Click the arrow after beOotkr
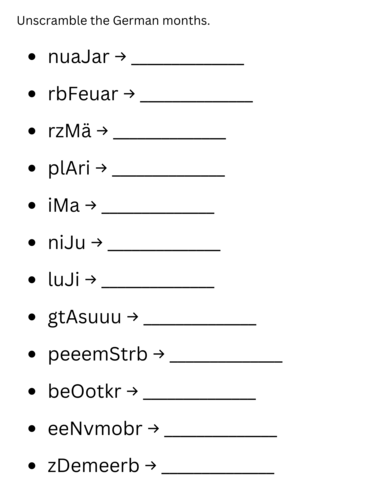386x500 pixels. tap(132, 391)
